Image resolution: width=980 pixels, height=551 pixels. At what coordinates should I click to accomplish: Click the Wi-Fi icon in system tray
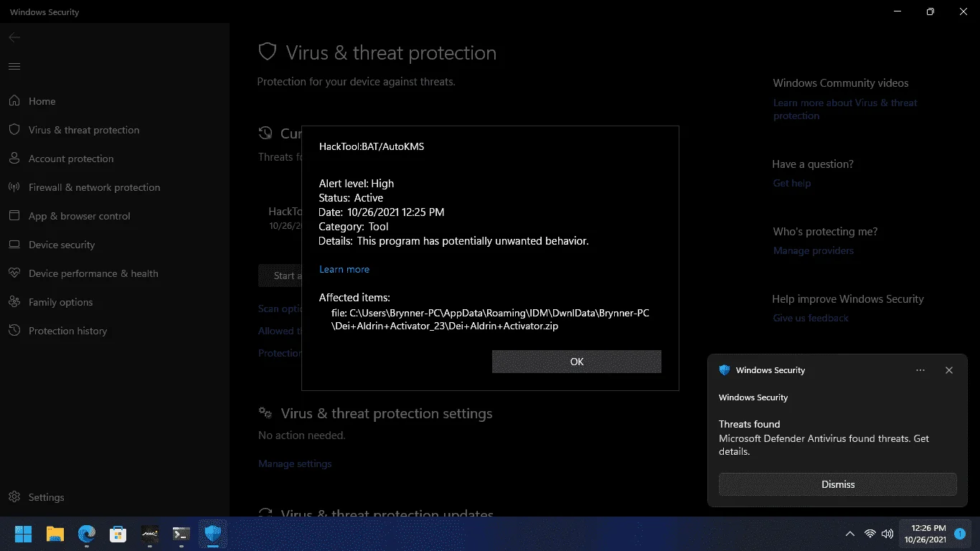click(x=870, y=534)
